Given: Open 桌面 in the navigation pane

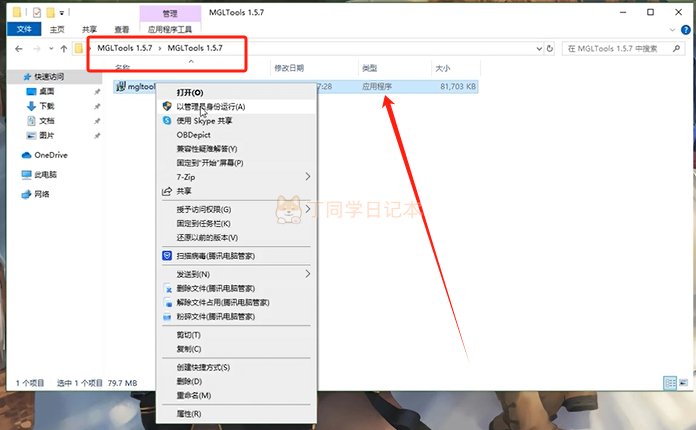Looking at the screenshot, I should tap(46, 91).
